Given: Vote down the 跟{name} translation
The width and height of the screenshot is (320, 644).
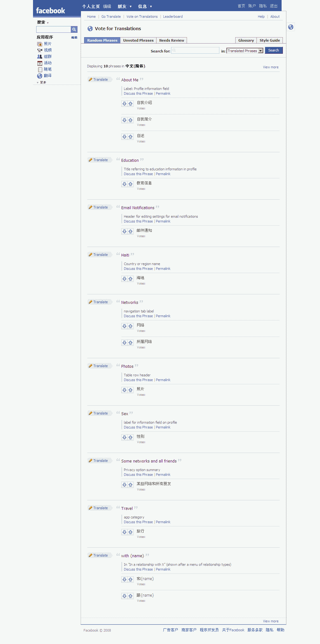Looking at the screenshot, I should pos(124,596).
